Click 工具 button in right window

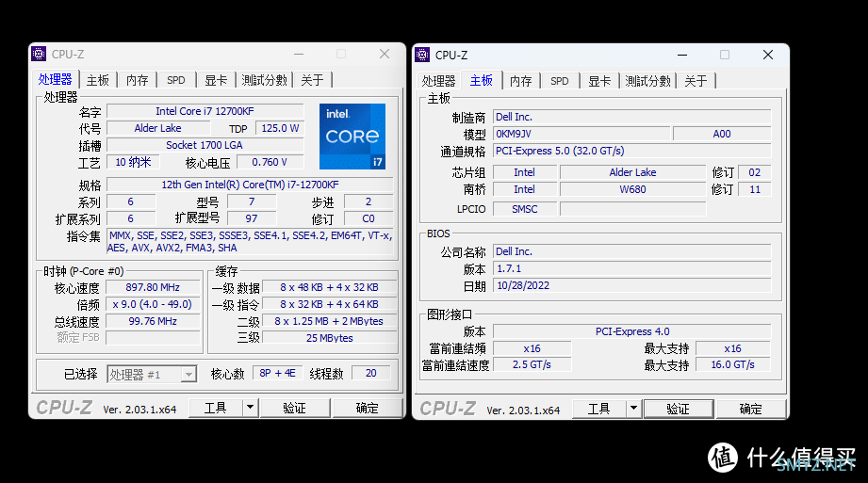pyautogui.click(x=599, y=409)
